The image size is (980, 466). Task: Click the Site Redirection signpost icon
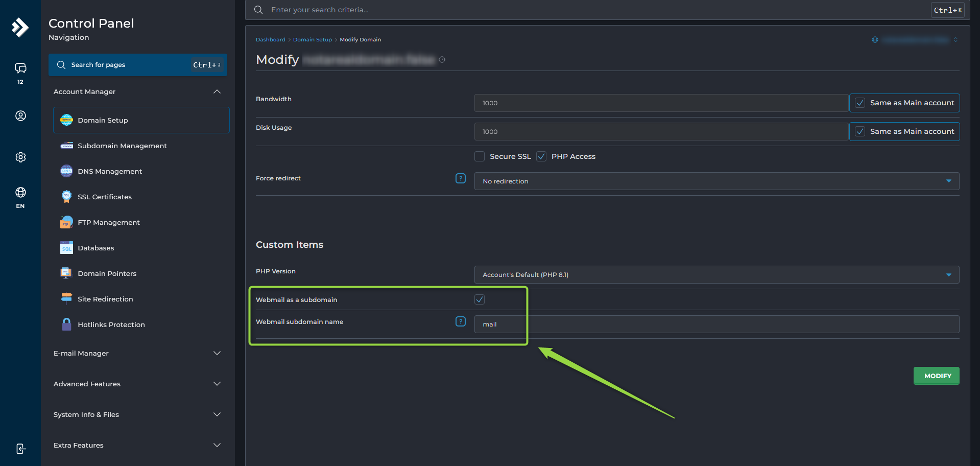66,298
